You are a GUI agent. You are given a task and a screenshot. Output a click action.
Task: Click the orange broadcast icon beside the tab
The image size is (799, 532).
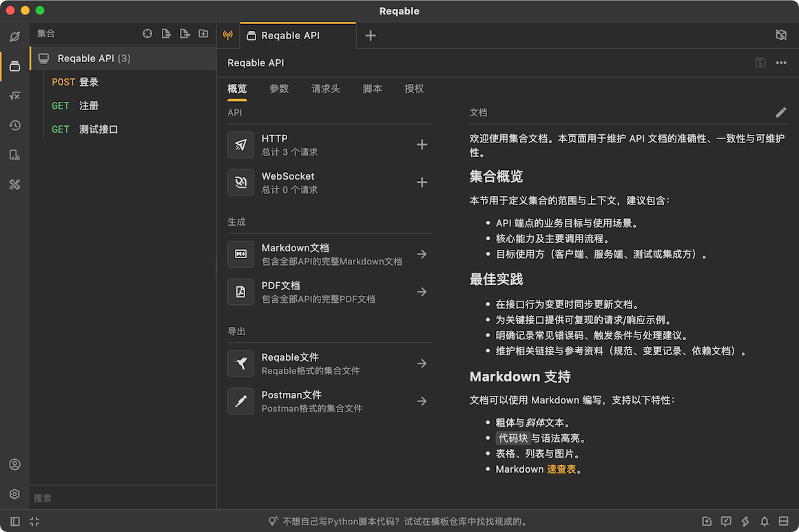(x=228, y=35)
